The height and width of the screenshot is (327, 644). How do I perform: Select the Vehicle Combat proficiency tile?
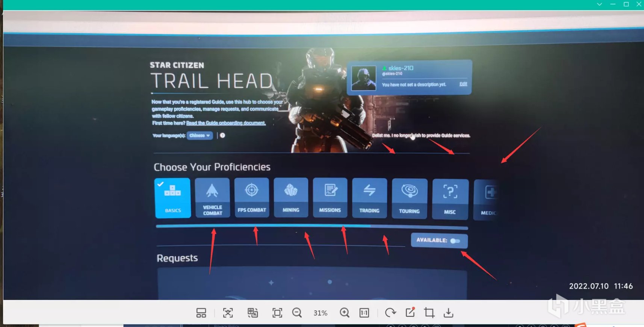[x=212, y=198]
